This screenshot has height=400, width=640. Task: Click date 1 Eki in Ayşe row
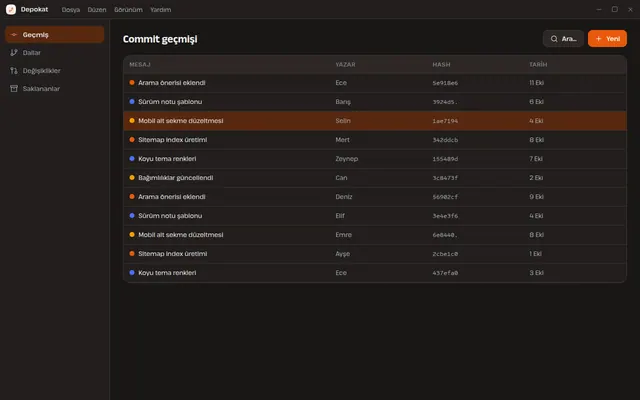[536, 253]
